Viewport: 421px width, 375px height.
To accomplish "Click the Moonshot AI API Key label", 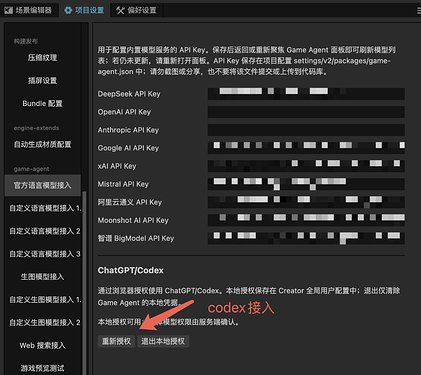I will pyautogui.click(x=133, y=220).
